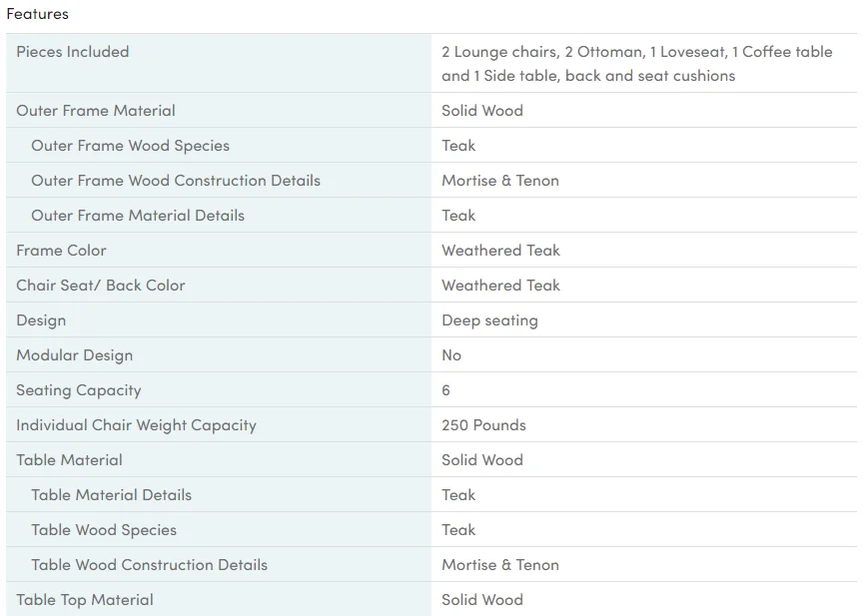Click the Modular Design label
866x616 pixels.
point(75,355)
